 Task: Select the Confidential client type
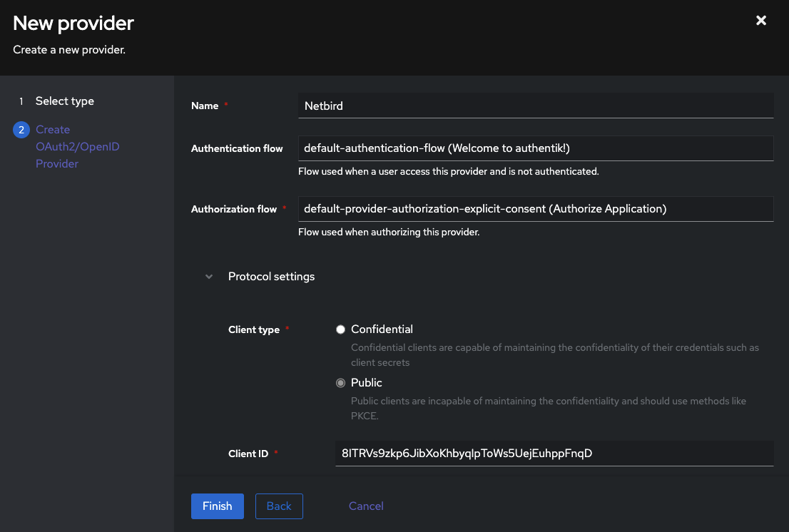(340, 329)
